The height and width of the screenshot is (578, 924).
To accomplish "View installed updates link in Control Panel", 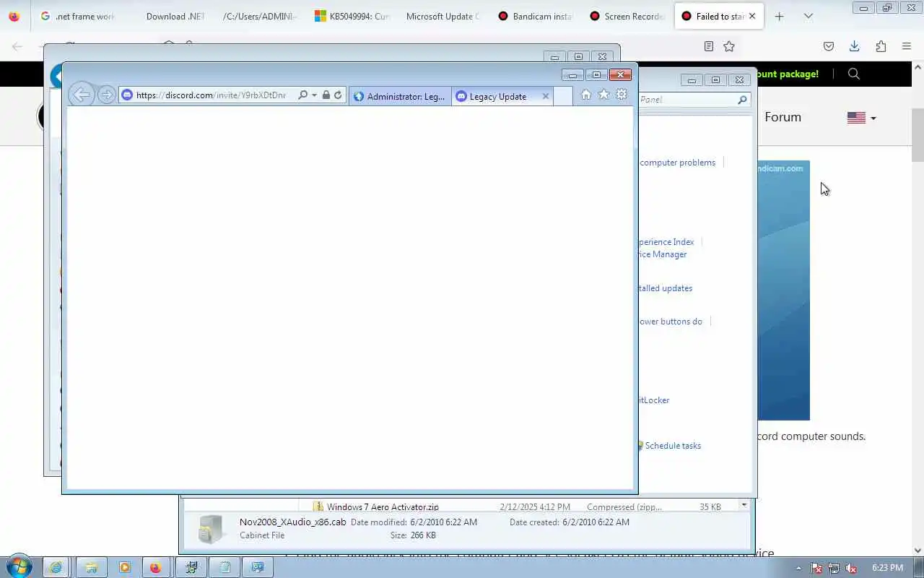I will click(665, 288).
